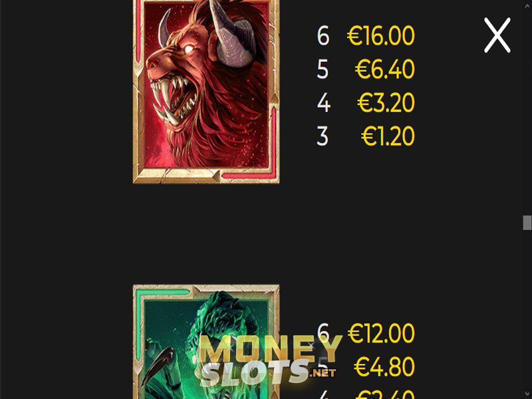Click the count number 6 beside €16.00
Image resolution: width=532 pixels, height=399 pixels.
[x=323, y=36]
